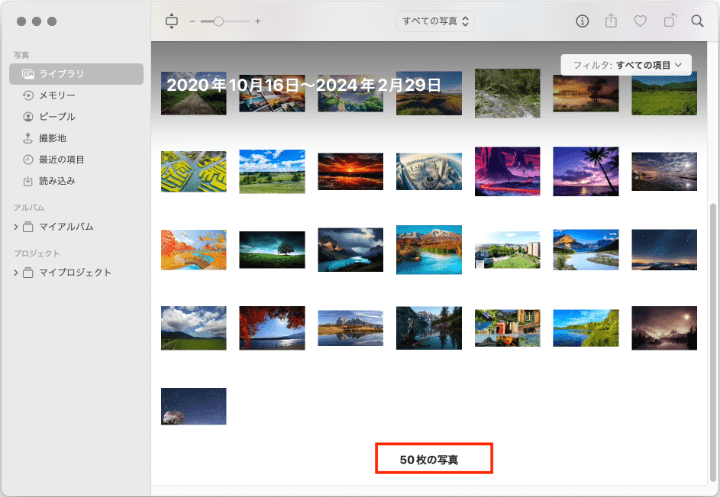Screen dimensions: 720x497
Task: Click the 読み込み import icon
Action: pos(28,181)
